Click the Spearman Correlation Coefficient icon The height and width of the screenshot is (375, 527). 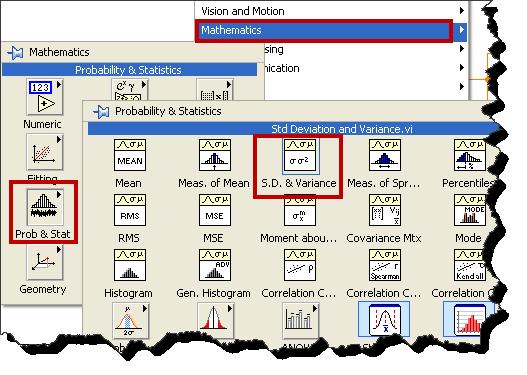(x=385, y=265)
